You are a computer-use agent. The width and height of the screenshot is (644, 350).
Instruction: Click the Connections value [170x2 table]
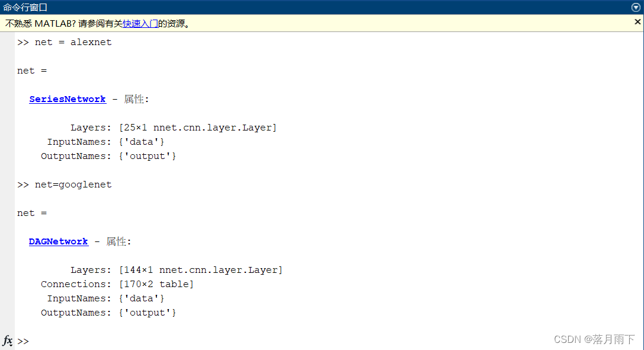[156, 284]
